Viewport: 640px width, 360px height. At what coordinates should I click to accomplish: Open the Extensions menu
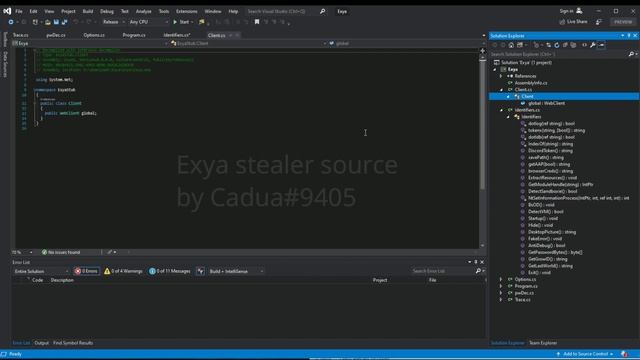[187, 11]
